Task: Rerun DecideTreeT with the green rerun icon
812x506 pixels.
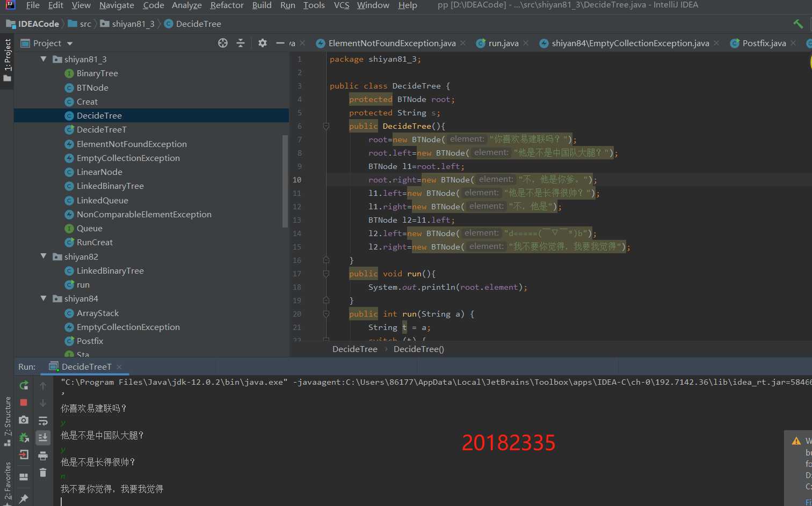Action: tap(24, 385)
